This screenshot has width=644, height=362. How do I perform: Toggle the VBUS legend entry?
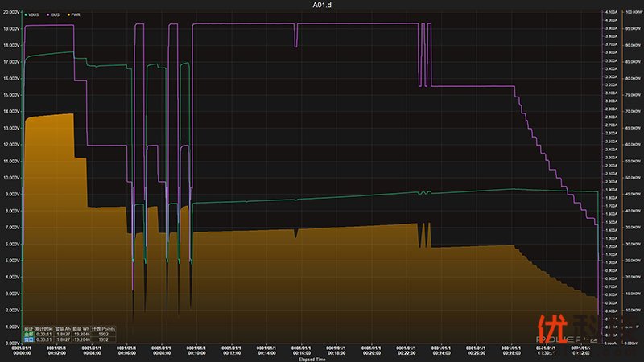[x=33, y=15]
